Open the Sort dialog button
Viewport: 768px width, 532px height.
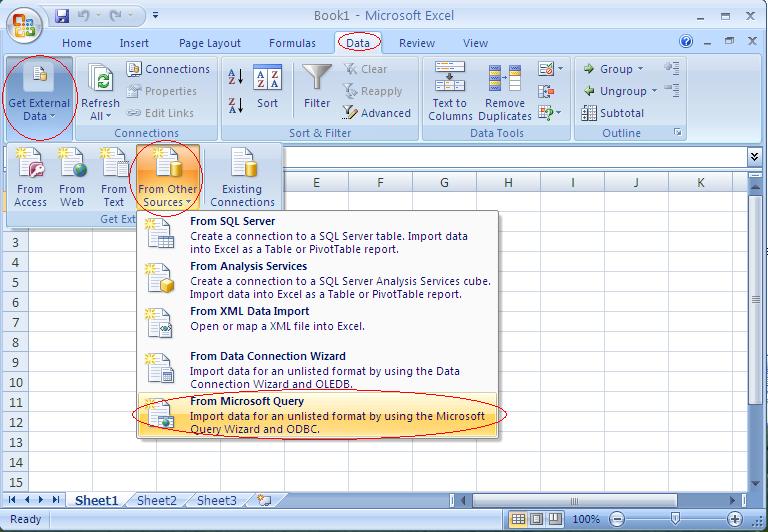click(267, 87)
